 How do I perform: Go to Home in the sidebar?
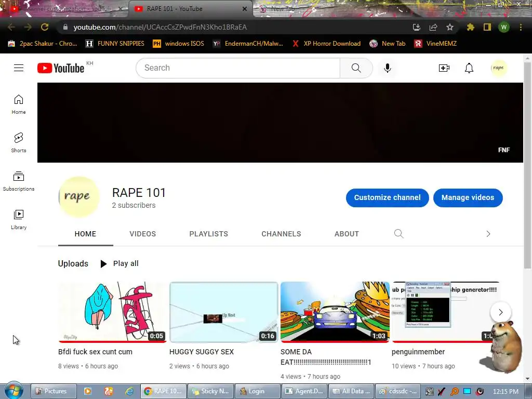tap(19, 104)
